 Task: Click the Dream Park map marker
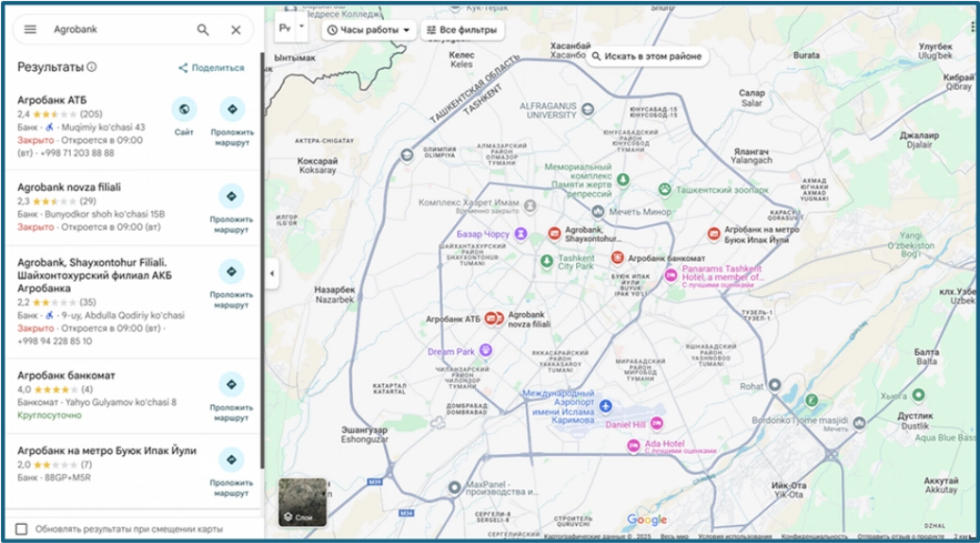click(x=485, y=350)
